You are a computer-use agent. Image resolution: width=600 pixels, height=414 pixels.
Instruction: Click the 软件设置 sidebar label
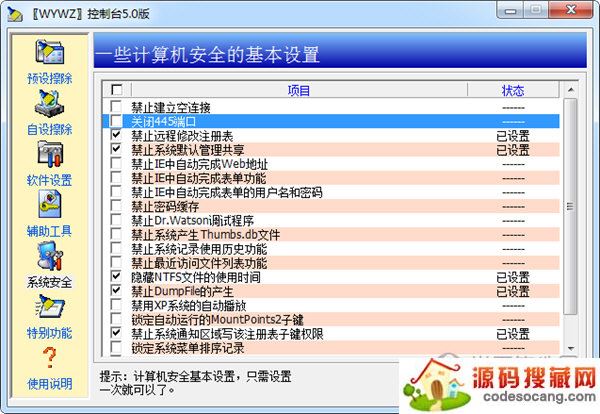click(50, 180)
